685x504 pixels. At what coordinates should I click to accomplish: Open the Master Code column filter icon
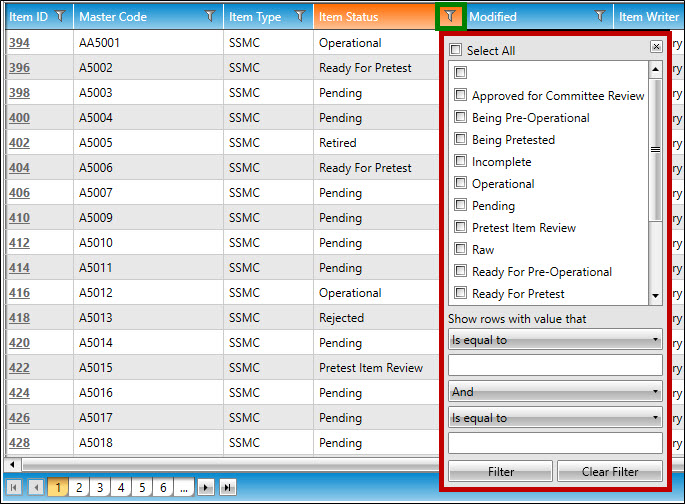pos(209,16)
